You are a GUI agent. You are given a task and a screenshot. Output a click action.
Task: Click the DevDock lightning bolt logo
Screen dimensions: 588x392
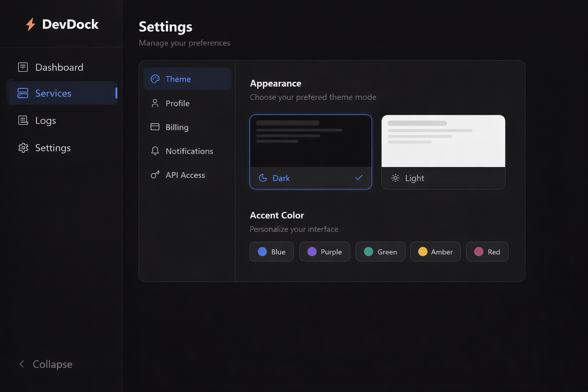coord(31,24)
